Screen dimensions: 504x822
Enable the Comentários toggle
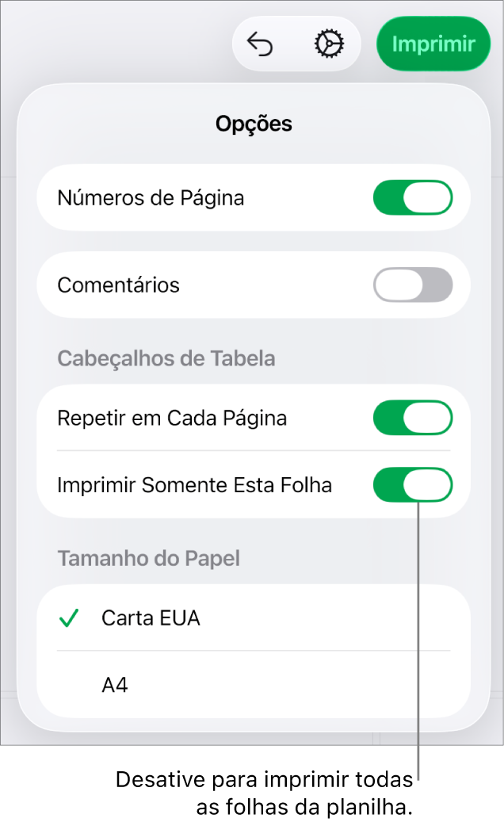tap(413, 285)
